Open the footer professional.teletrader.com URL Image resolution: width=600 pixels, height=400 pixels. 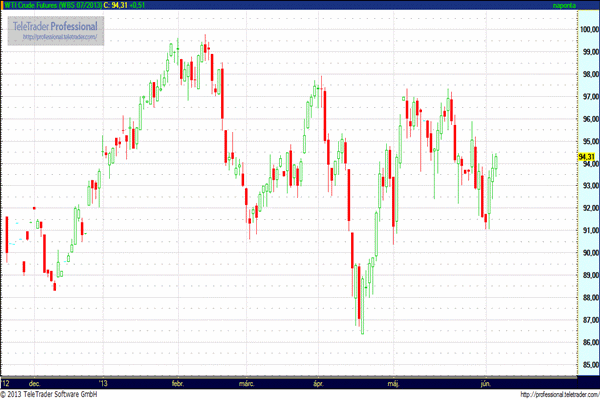pyautogui.click(x=538, y=394)
